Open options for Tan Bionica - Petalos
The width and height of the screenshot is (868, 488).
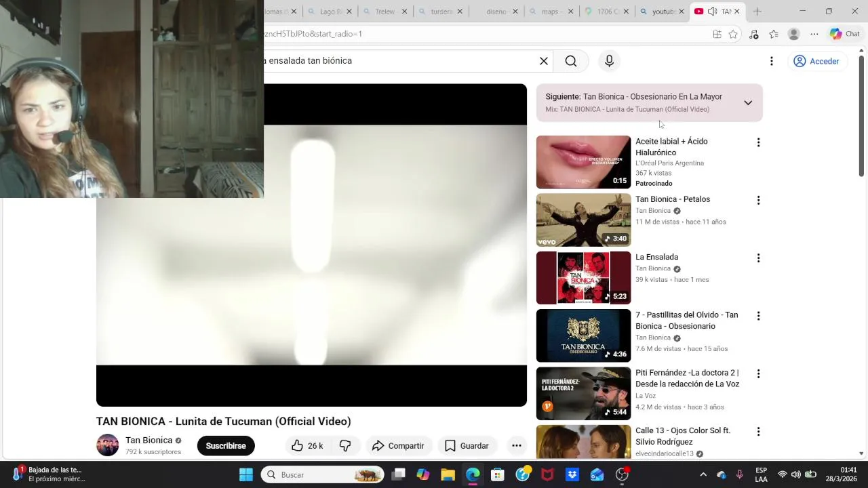click(x=758, y=200)
